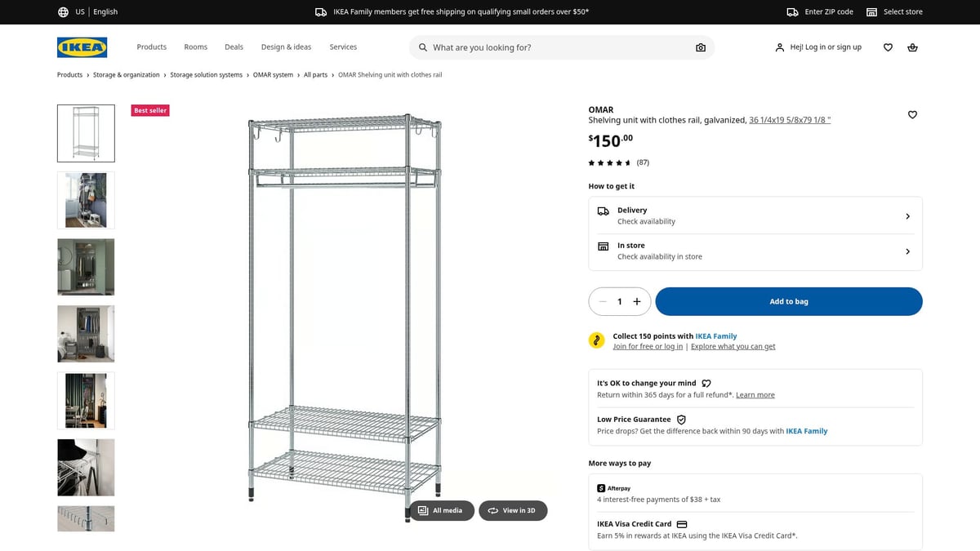Open visual search with the camera icon
Viewport: 980px width, 551px height.
pyautogui.click(x=700, y=47)
